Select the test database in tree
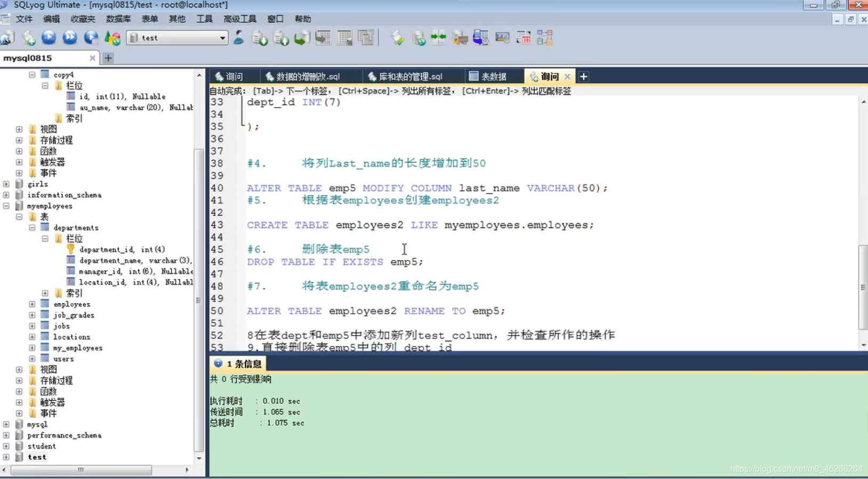 tap(37, 457)
